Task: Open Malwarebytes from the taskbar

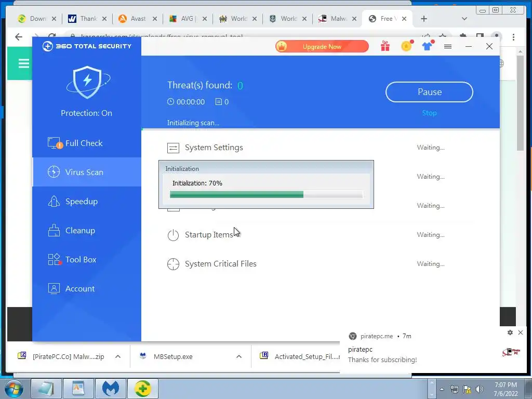Action: [x=111, y=389]
